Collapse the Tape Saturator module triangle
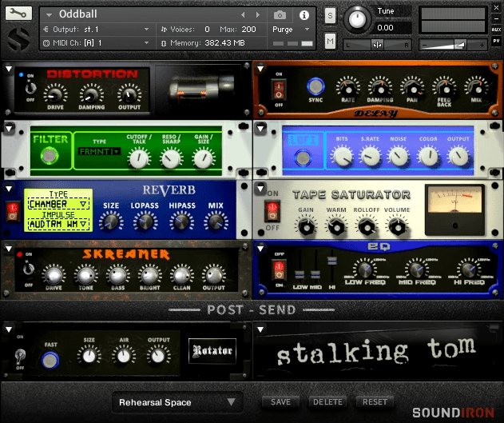 tap(260, 189)
